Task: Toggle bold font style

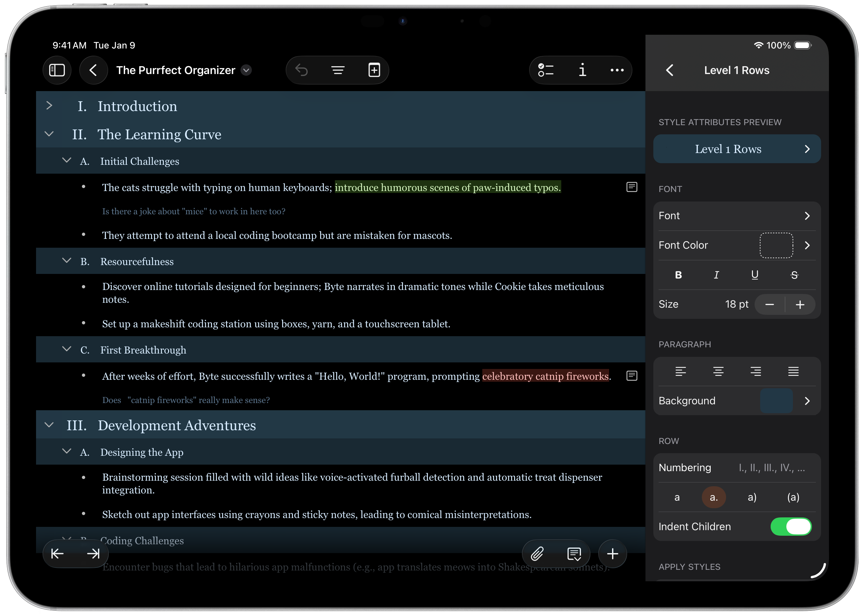Action: (679, 275)
